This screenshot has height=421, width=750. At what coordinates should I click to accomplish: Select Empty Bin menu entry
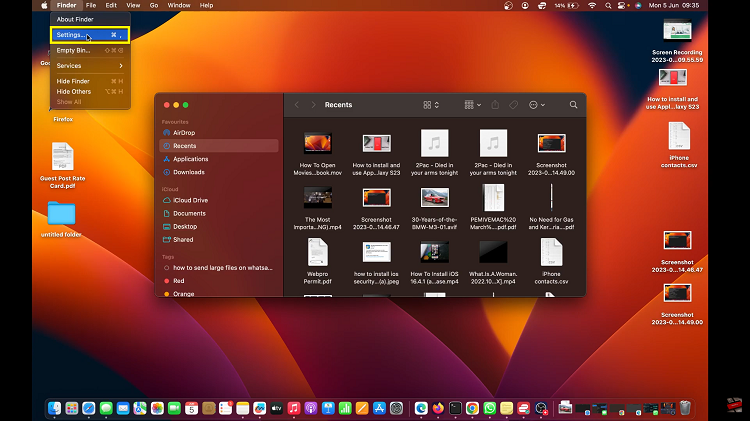coord(90,50)
